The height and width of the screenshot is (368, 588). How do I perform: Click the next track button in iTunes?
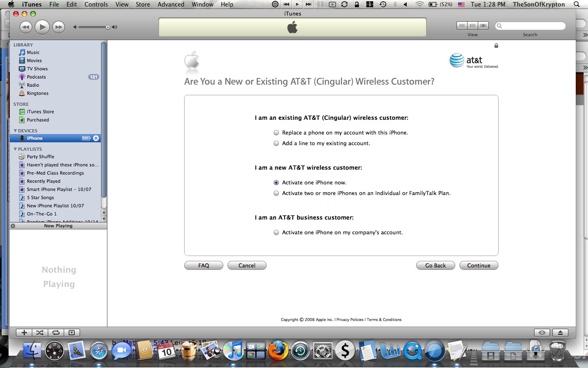[x=58, y=27]
